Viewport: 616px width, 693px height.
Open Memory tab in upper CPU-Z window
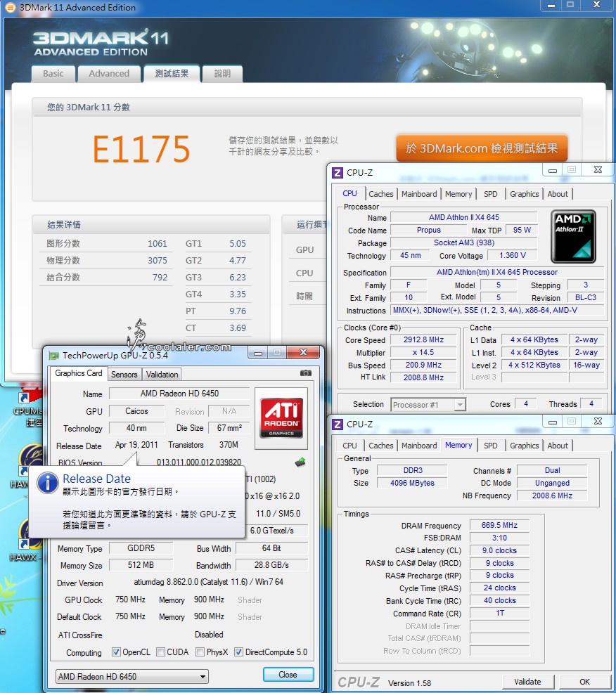point(458,194)
